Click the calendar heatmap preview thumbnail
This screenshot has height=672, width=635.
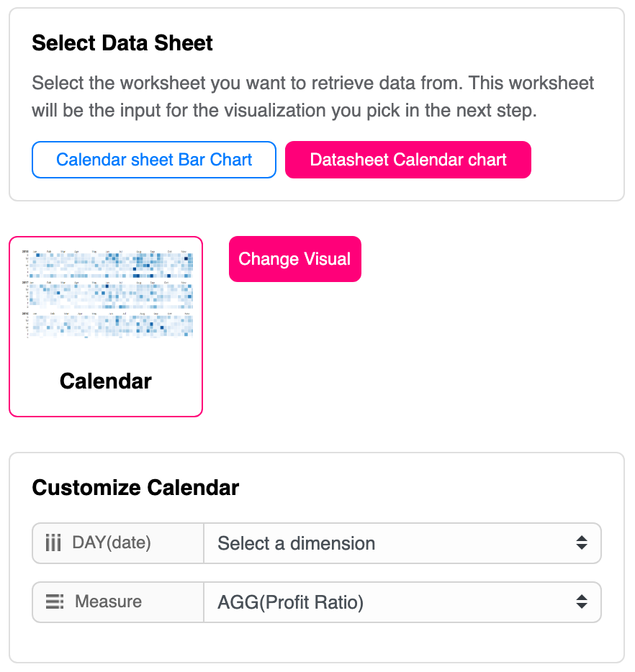pos(107,294)
